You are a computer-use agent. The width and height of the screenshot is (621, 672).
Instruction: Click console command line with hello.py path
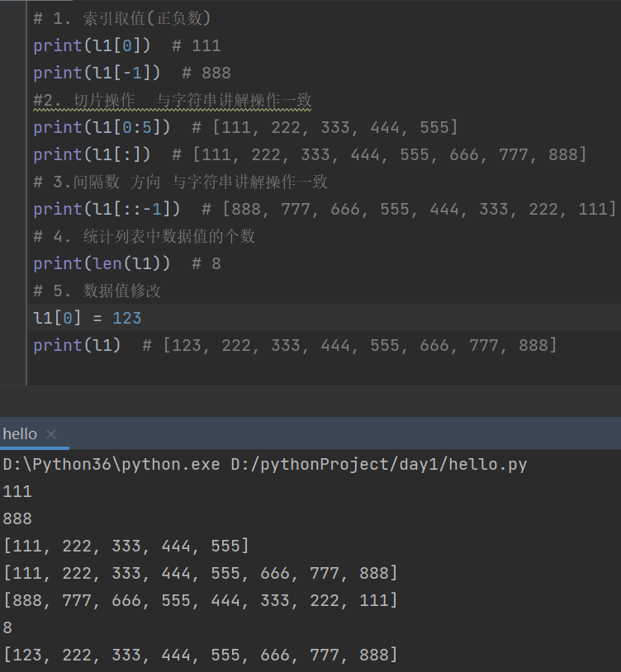click(265, 465)
